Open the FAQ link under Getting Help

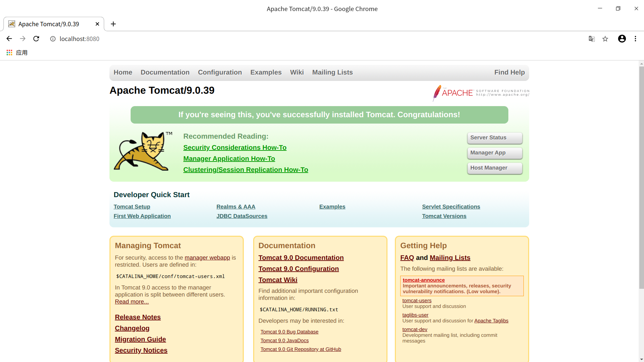(x=407, y=258)
